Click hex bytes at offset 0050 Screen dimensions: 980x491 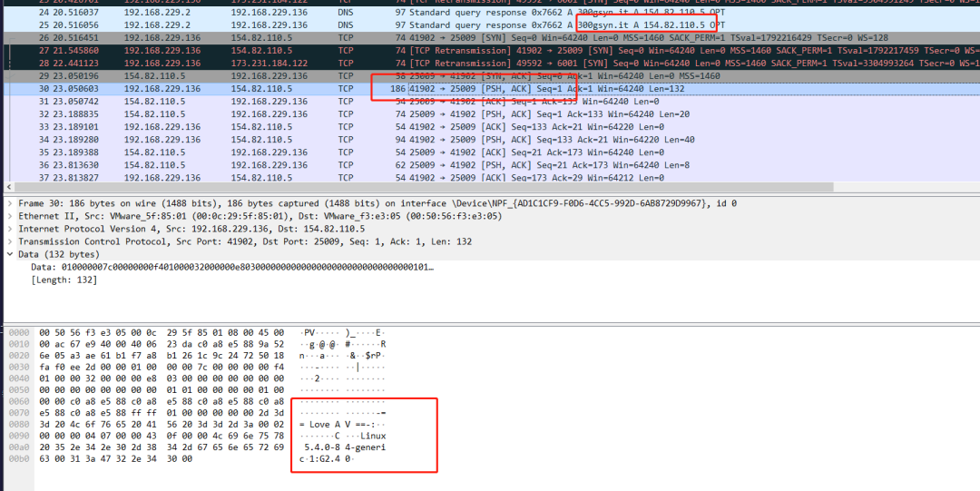coord(162,389)
